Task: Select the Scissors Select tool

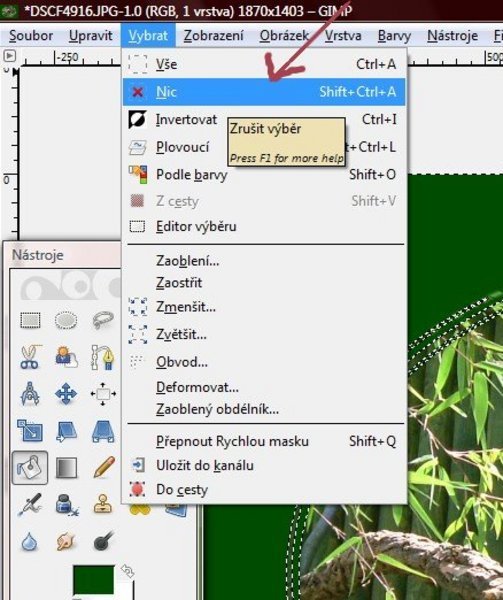Action: 30,357
